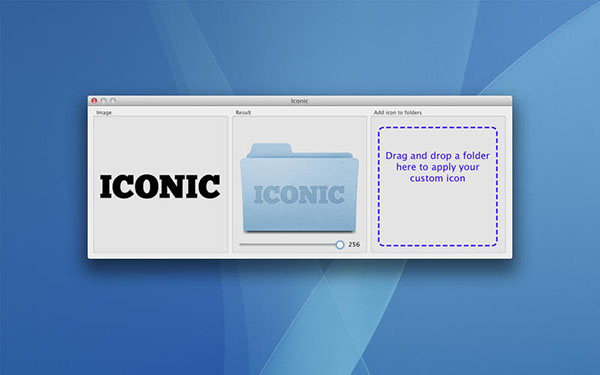This screenshot has width=600, height=375.
Task: Click the "Add icon to folders" label
Action: [x=398, y=112]
